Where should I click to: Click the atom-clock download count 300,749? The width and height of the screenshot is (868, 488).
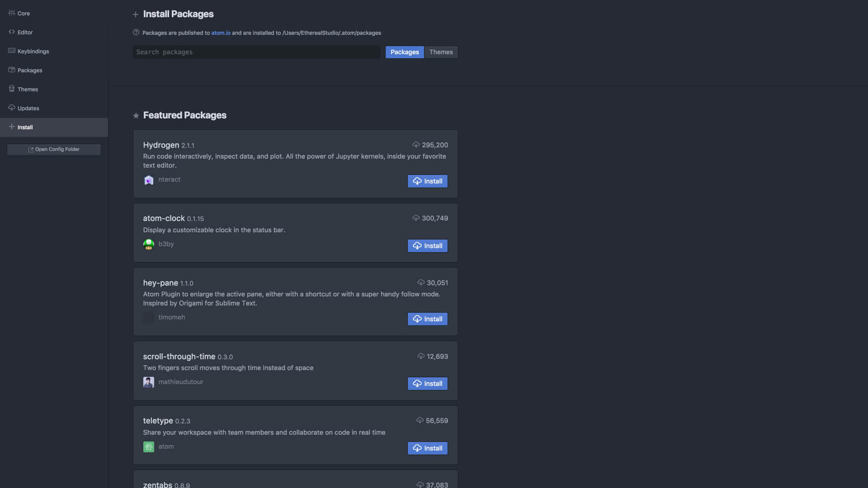coord(435,218)
